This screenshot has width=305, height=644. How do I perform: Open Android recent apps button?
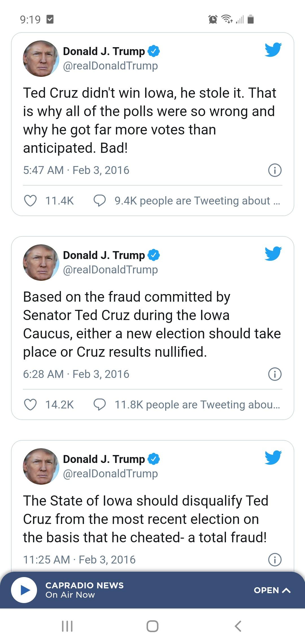pos(67,626)
